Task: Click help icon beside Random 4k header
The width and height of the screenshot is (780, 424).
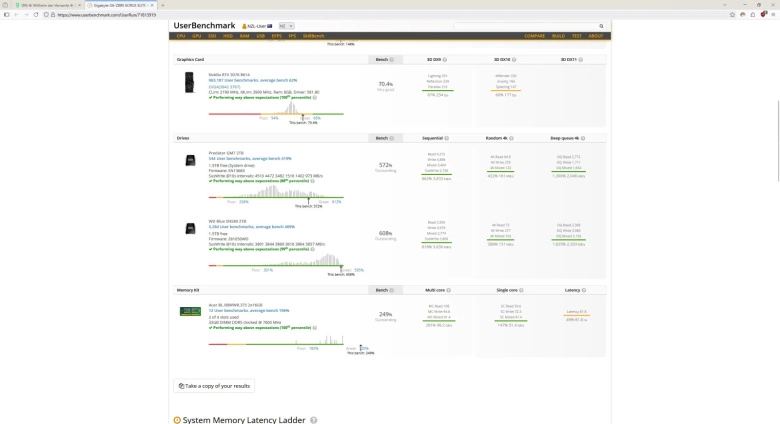Action: pyautogui.click(x=511, y=138)
